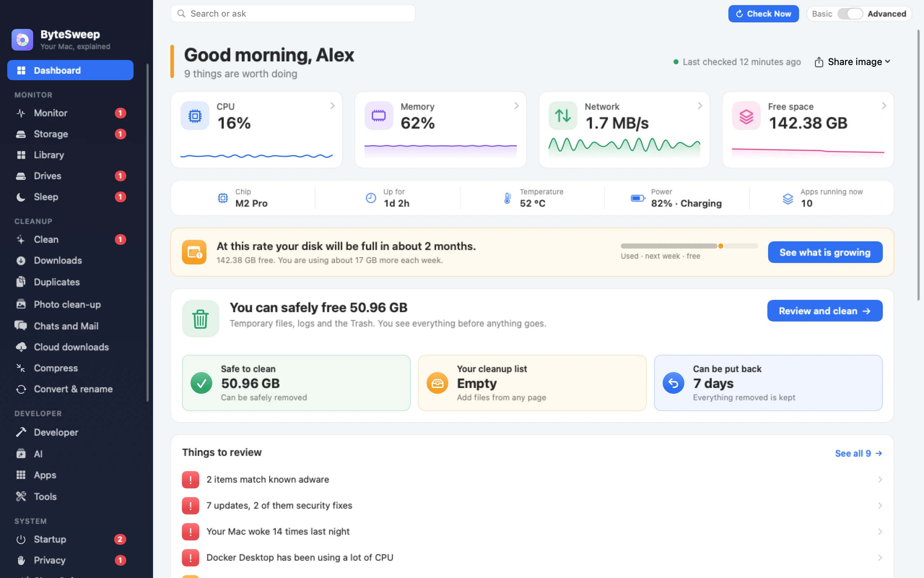Open the Share image dropdown
The width and height of the screenshot is (924, 578).
coord(852,62)
